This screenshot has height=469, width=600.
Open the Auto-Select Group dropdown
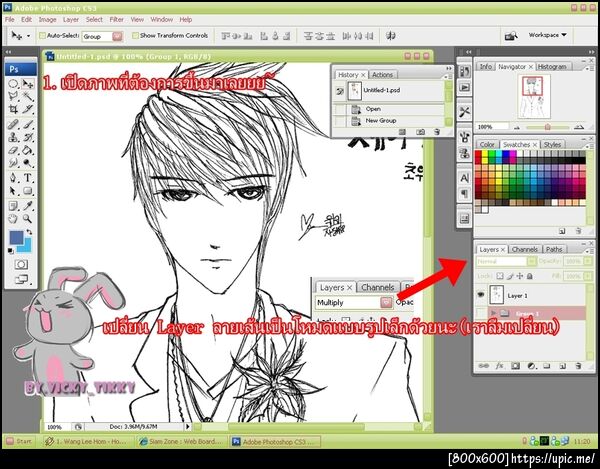tap(117, 36)
